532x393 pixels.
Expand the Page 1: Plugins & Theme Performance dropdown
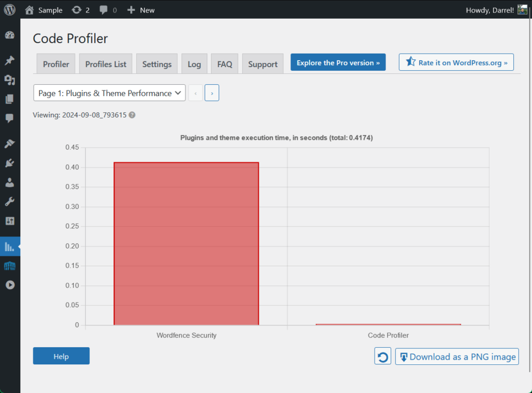(x=109, y=93)
